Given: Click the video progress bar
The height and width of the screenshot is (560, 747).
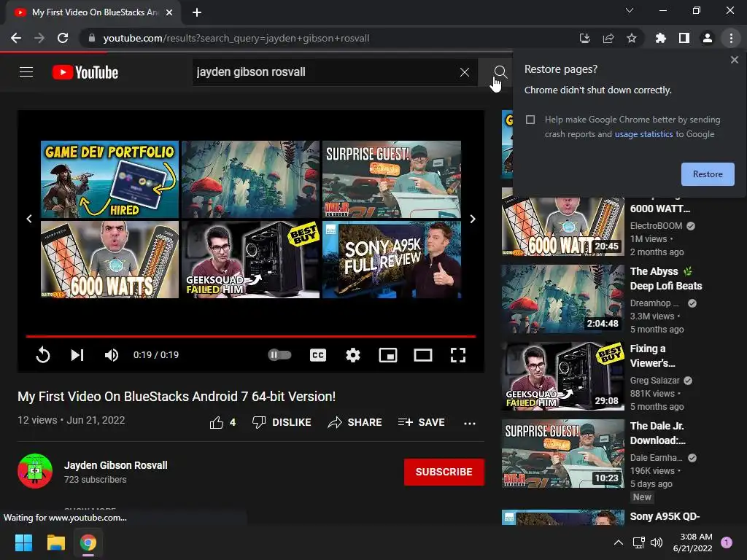Looking at the screenshot, I should pos(251,336).
